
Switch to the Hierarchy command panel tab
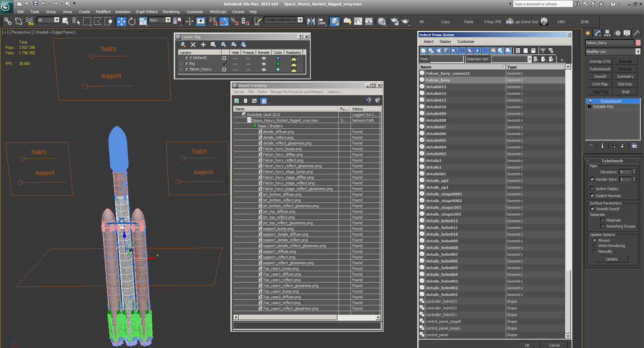(x=607, y=33)
